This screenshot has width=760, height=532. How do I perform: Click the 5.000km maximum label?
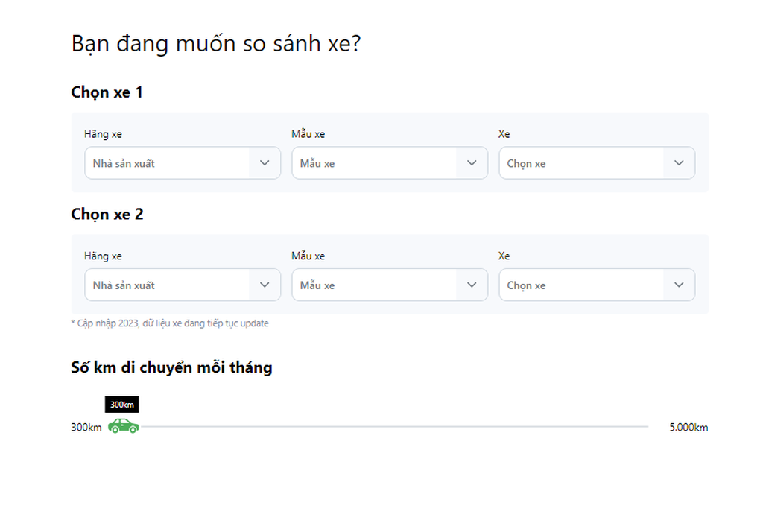[688, 428]
